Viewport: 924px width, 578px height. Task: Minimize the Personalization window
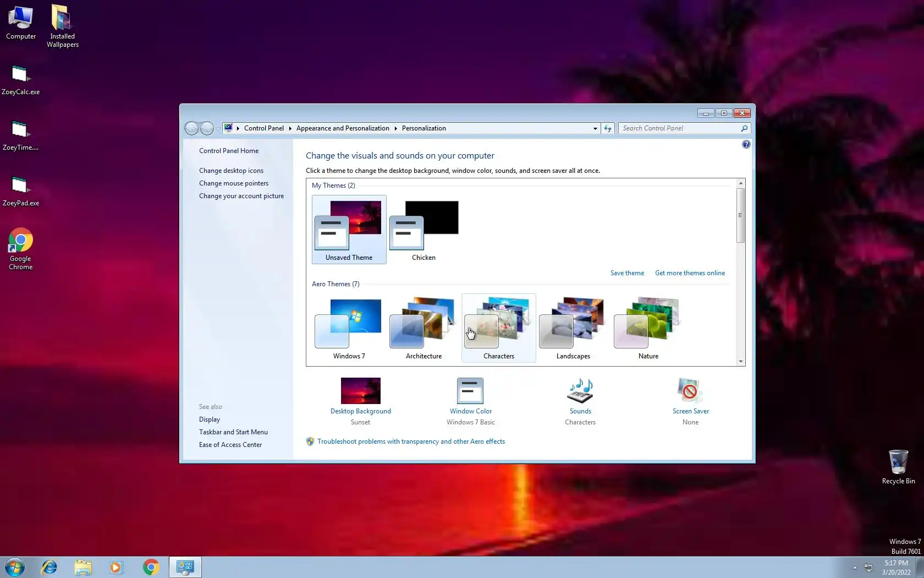[x=706, y=113]
